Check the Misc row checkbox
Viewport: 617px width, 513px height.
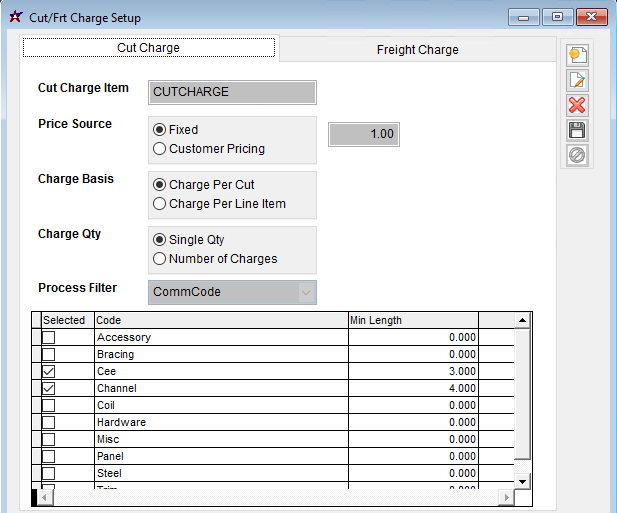coord(49,439)
